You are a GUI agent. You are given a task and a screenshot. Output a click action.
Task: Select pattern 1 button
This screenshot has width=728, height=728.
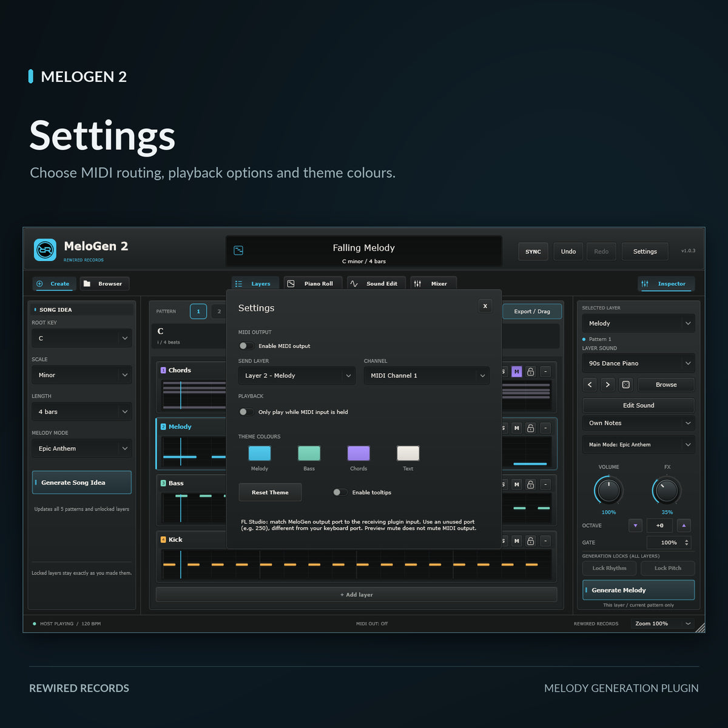198,311
